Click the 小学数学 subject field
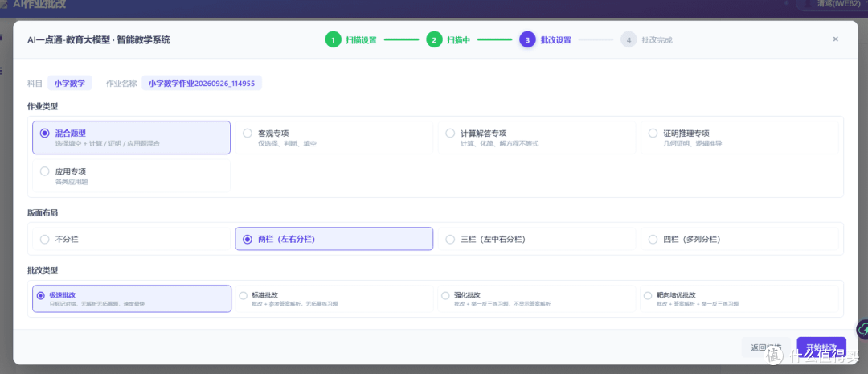 tap(70, 83)
